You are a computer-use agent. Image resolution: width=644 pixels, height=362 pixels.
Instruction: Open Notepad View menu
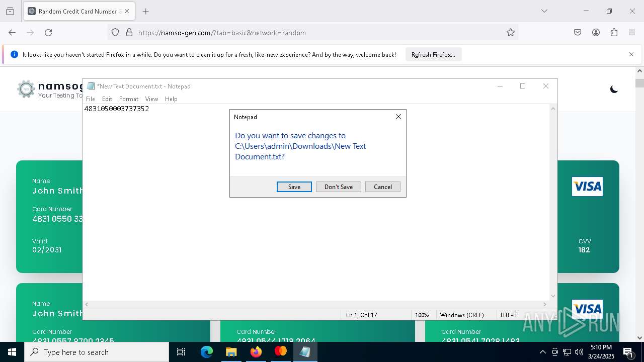pyautogui.click(x=151, y=99)
